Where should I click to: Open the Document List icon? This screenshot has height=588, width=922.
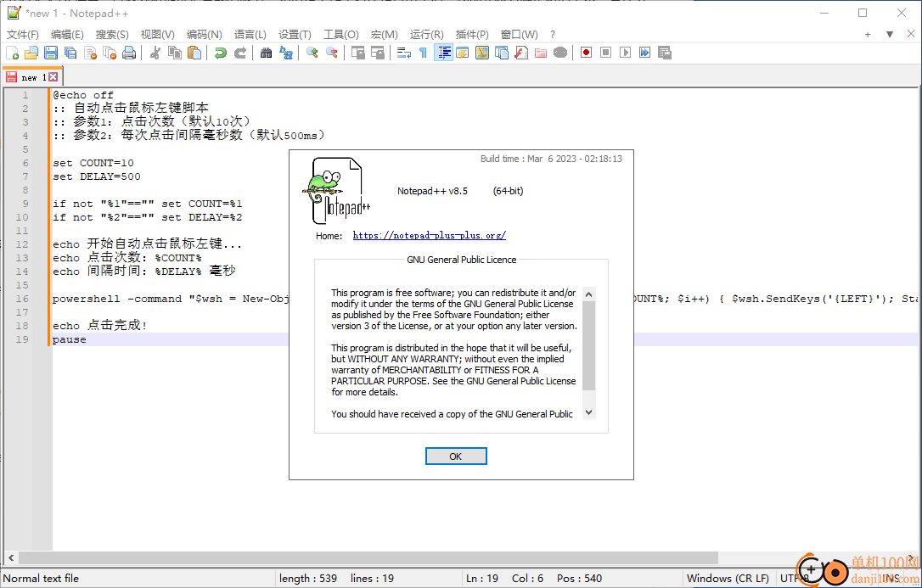coord(502,53)
